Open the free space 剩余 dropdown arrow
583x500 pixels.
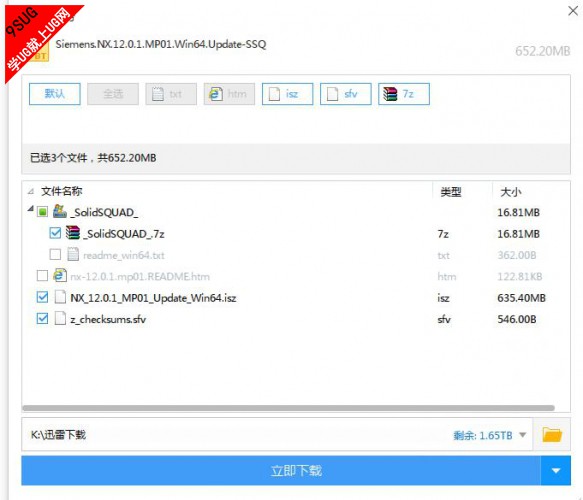point(522,435)
